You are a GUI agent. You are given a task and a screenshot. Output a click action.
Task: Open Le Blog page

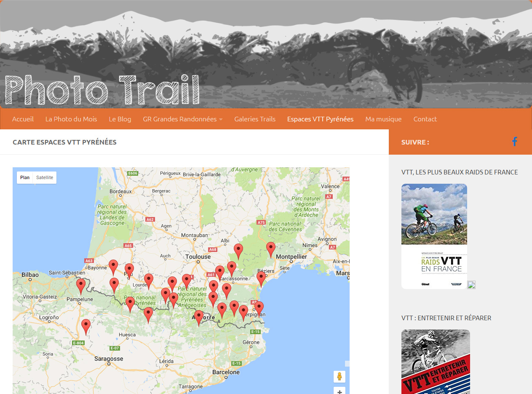120,119
